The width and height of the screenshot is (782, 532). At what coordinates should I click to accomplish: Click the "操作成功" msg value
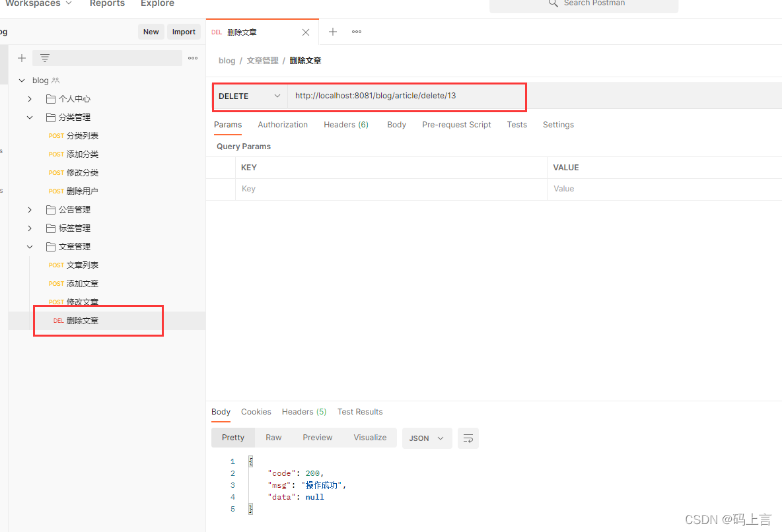[322, 485]
